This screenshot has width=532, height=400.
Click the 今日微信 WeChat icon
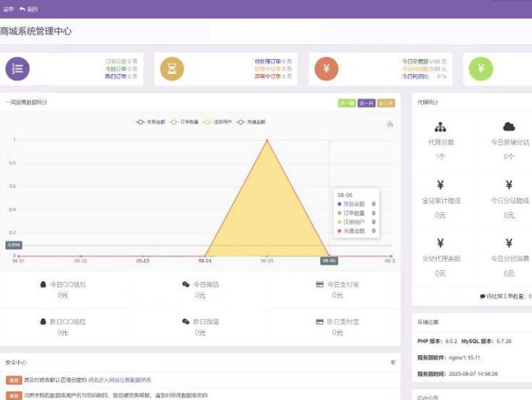tap(186, 284)
